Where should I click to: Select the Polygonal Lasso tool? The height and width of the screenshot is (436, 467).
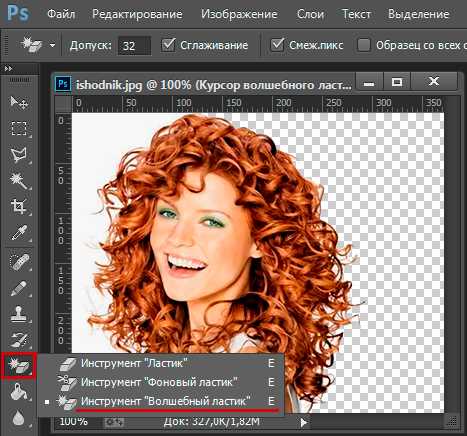tap(19, 155)
